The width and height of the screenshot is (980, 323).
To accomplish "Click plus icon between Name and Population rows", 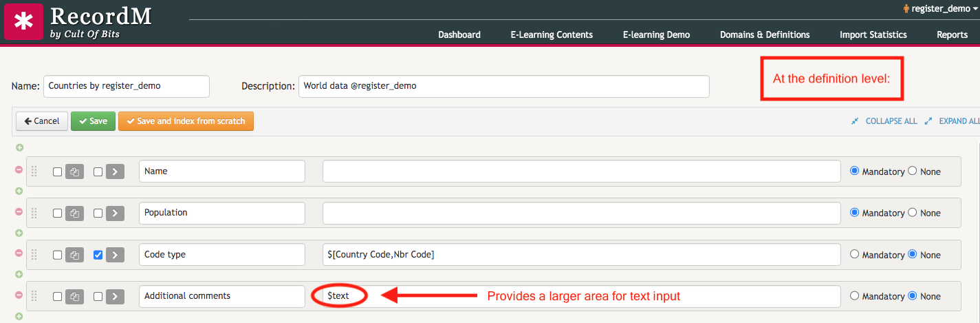I will [19, 191].
